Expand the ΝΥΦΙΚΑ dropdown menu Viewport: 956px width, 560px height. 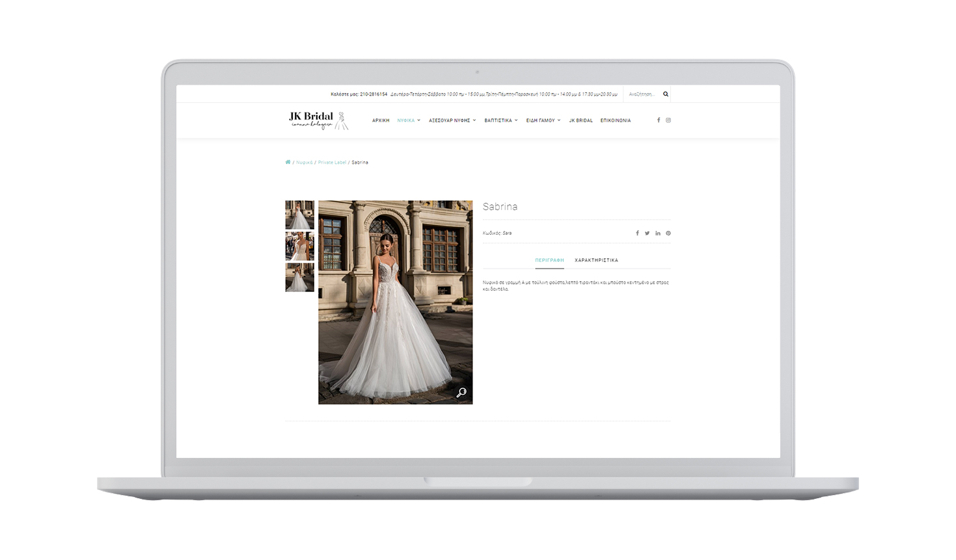(x=409, y=120)
